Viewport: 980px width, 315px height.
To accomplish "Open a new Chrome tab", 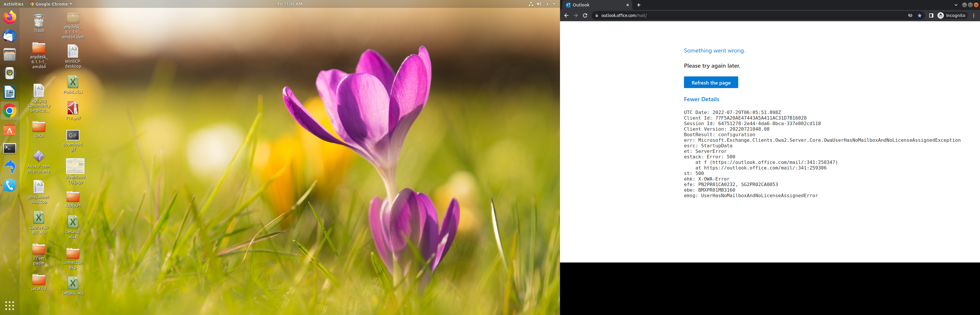I will (639, 5).
